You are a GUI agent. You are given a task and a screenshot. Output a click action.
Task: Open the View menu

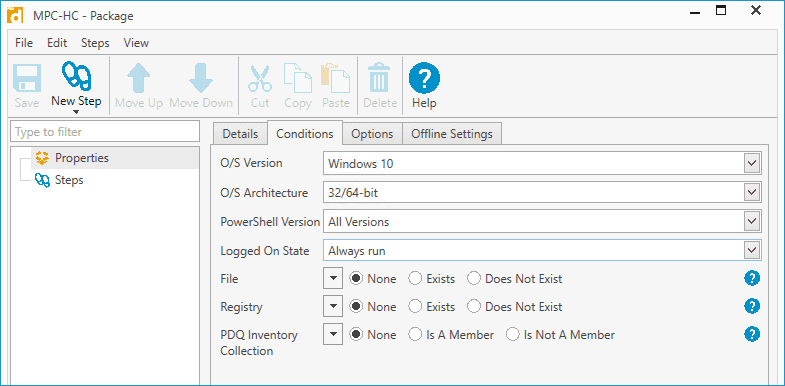tap(136, 43)
